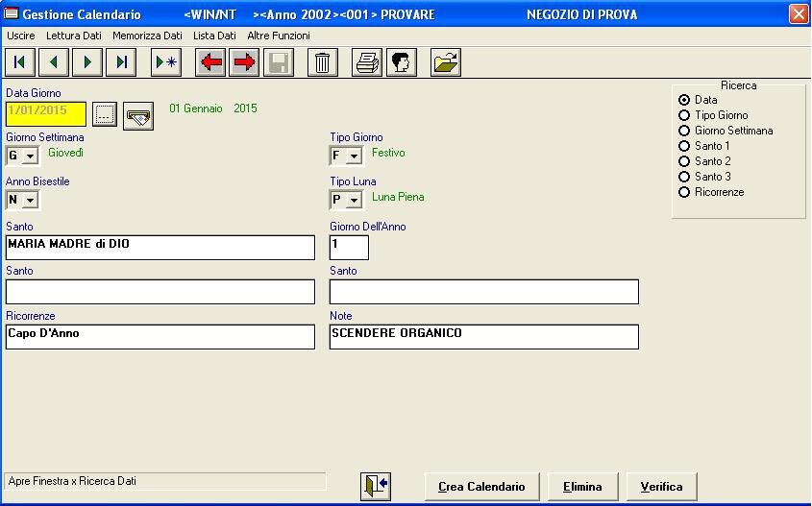Open the Altre Funzioni menu
812x506 pixels.
coord(279,36)
